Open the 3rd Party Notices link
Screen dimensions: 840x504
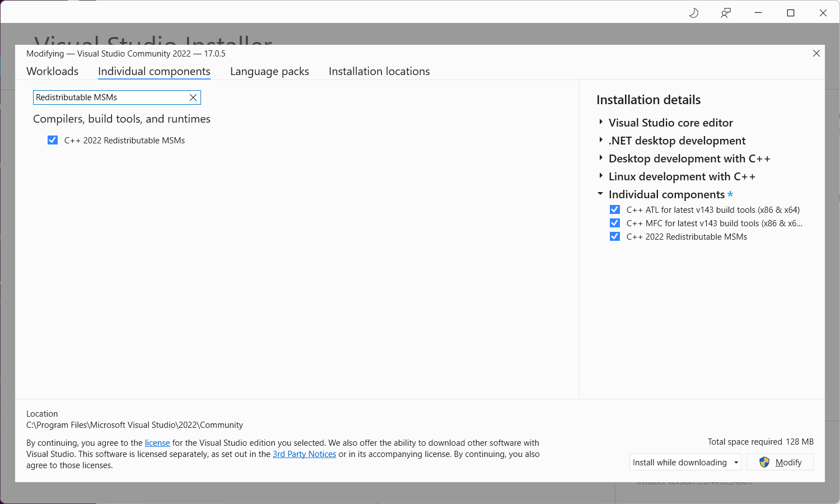tap(304, 454)
